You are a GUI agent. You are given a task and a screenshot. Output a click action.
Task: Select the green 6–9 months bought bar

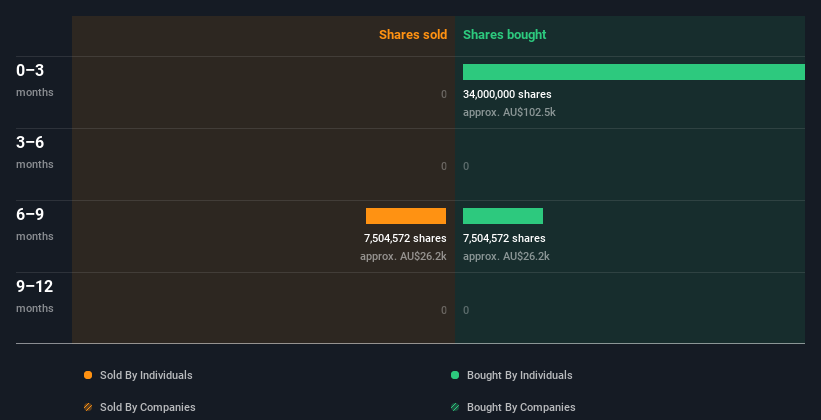(503, 216)
